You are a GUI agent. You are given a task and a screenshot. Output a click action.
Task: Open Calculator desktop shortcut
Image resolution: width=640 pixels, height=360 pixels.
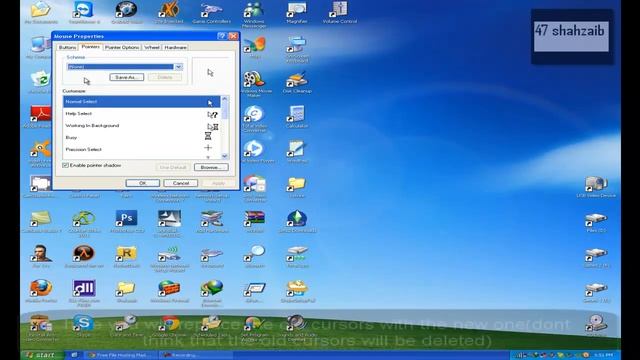pos(297,117)
